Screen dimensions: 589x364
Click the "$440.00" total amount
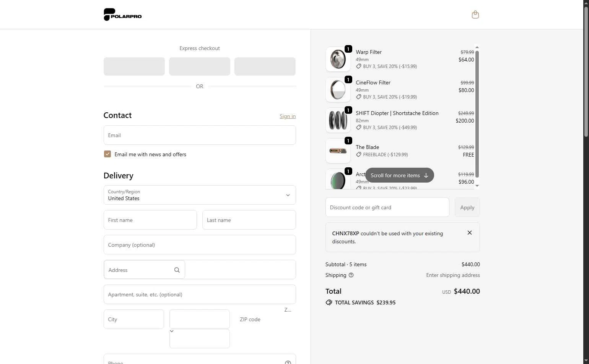click(x=467, y=291)
